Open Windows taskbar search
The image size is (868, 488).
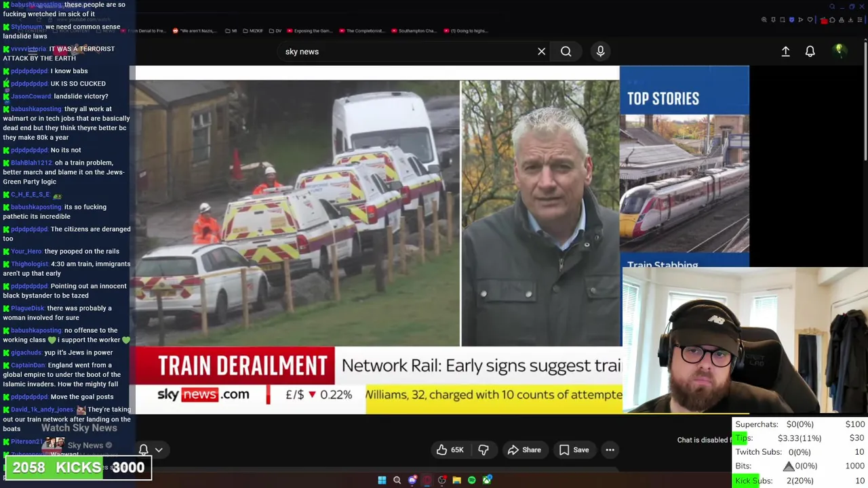pyautogui.click(x=397, y=481)
